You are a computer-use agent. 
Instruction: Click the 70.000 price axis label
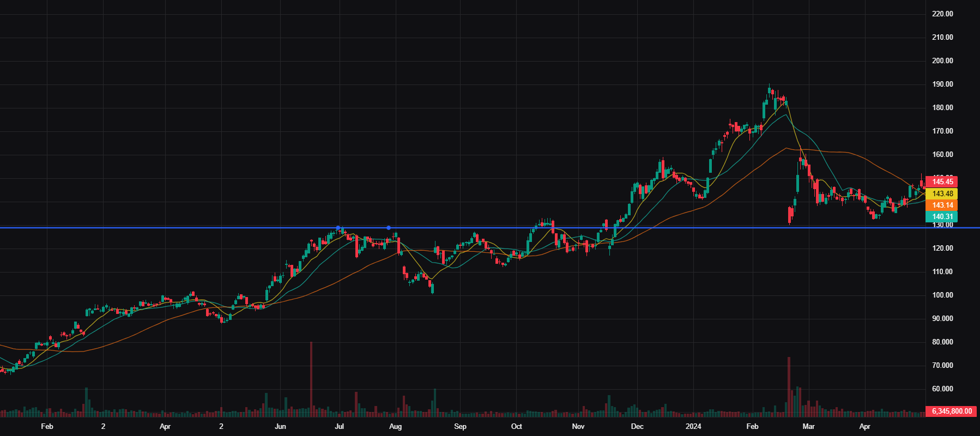942,365
